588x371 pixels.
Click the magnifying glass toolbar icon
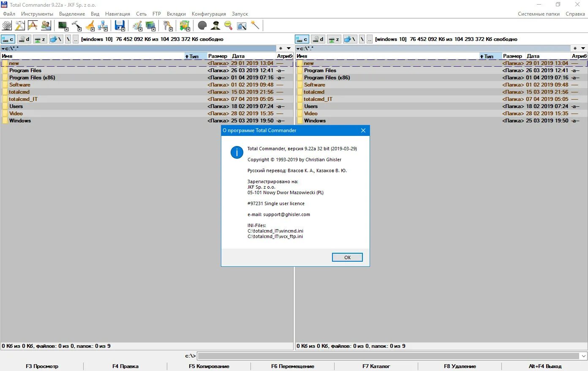229,26
